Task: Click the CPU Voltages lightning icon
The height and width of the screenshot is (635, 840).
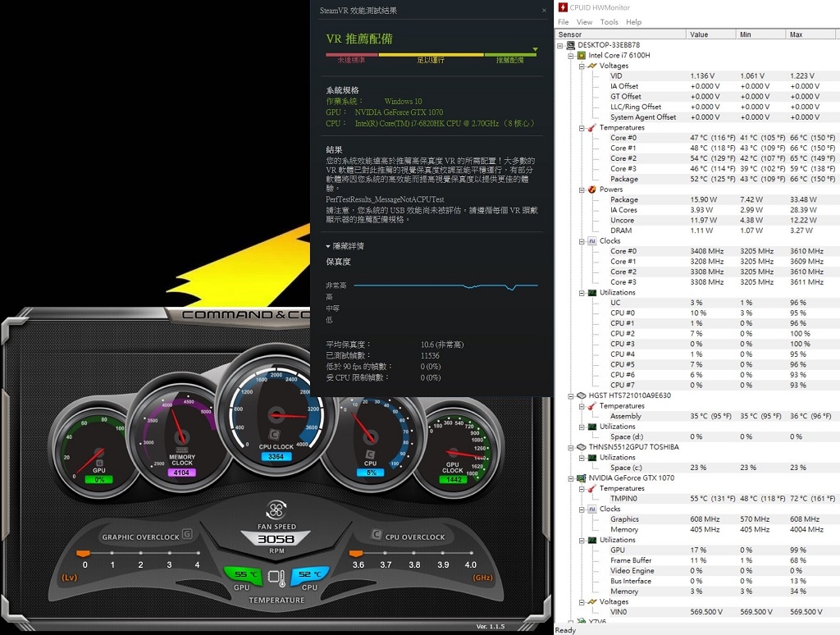Action: pos(592,66)
